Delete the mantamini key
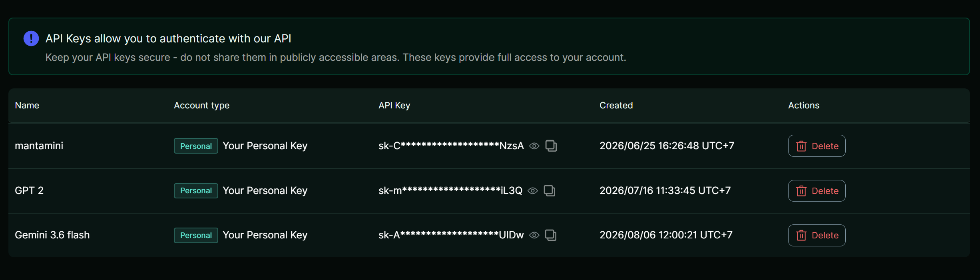Screen dimensions: 980x280 817,146
